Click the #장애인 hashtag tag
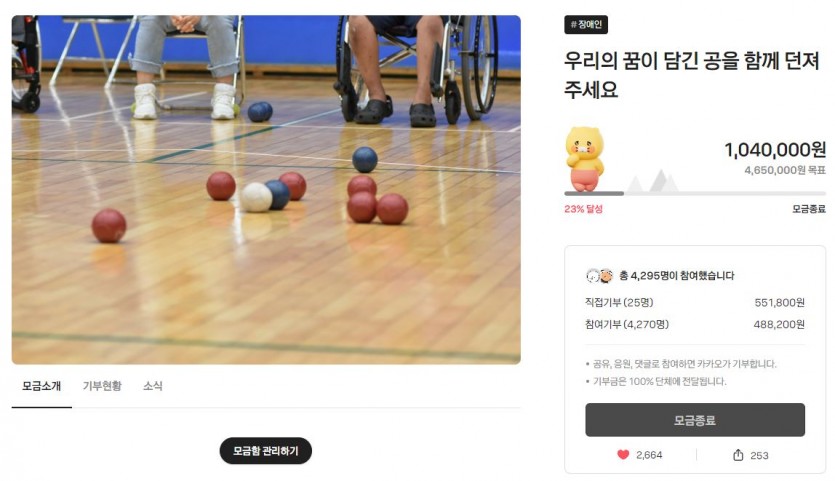The width and height of the screenshot is (835, 481). click(x=586, y=25)
